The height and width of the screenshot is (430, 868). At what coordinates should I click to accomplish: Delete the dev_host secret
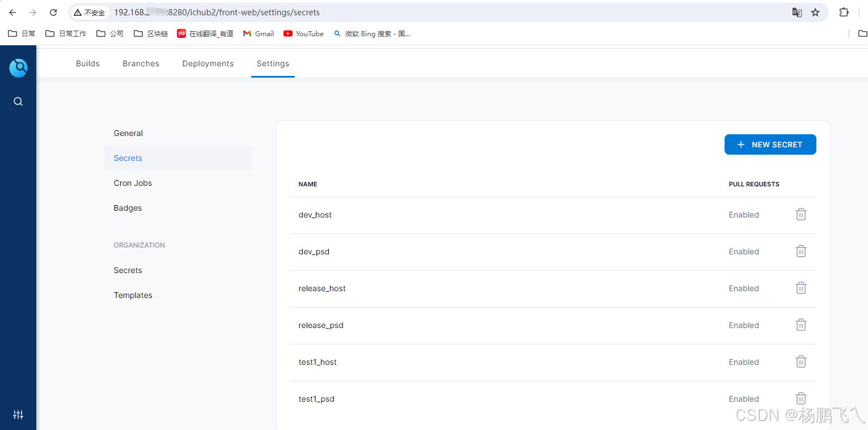pos(801,214)
